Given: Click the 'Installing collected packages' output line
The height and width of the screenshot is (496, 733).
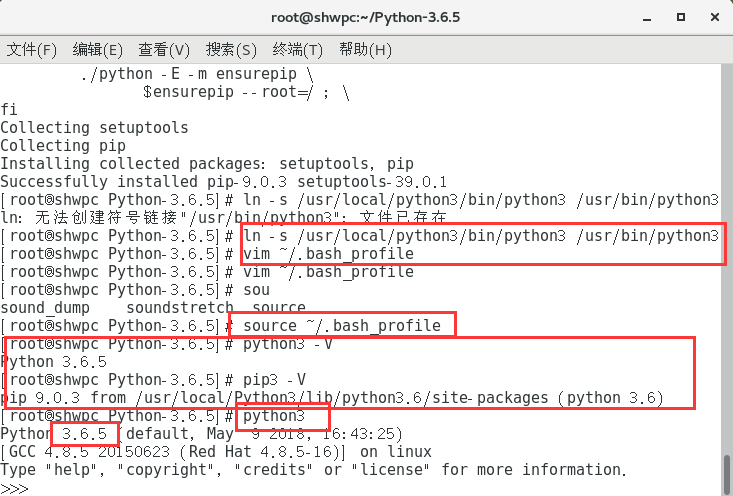Looking at the screenshot, I should click(x=207, y=164).
